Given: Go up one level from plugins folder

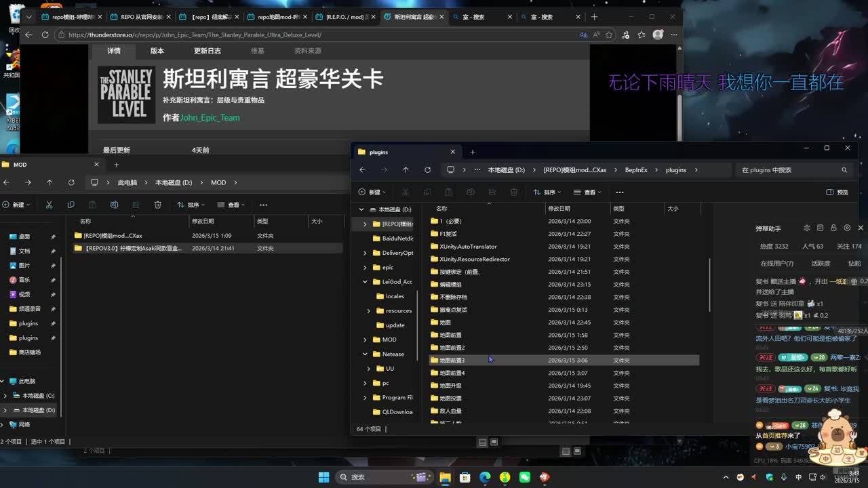Looking at the screenshot, I should (406, 170).
